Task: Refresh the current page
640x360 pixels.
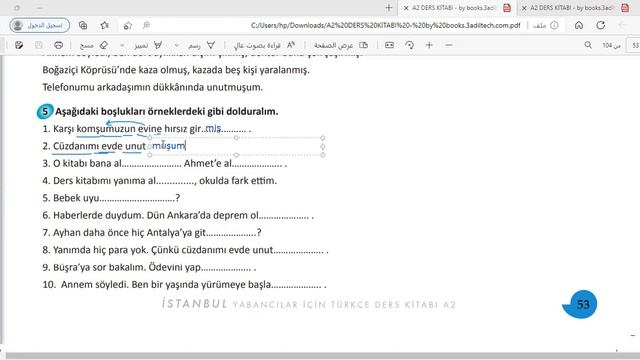Action: coord(600,25)
